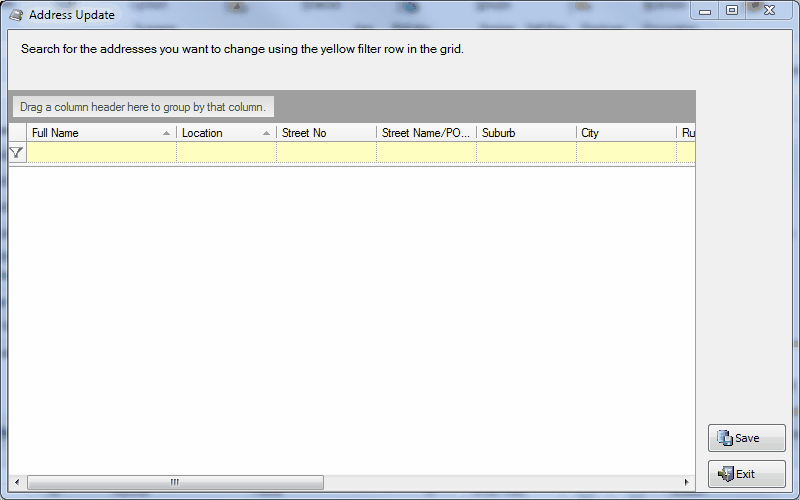Maximize the Address Update window
The width and height of the screenshot is (800, 500).
tap(732, 10)
